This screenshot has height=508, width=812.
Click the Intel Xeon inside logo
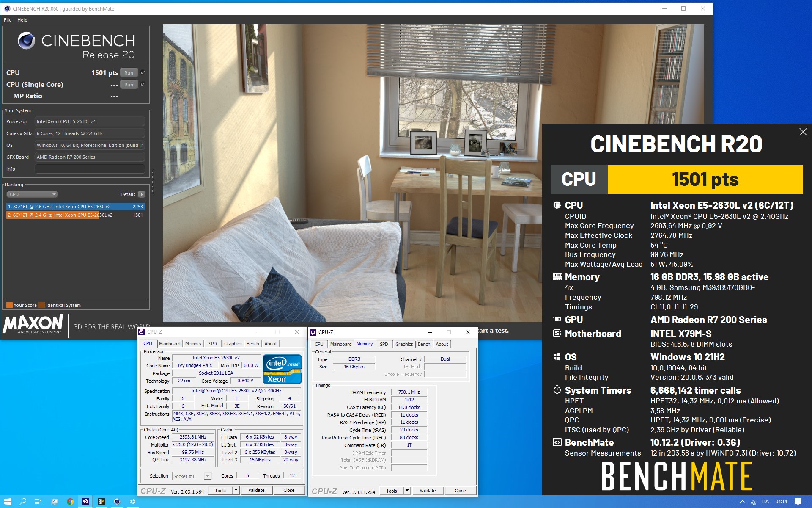pos(282,369)
